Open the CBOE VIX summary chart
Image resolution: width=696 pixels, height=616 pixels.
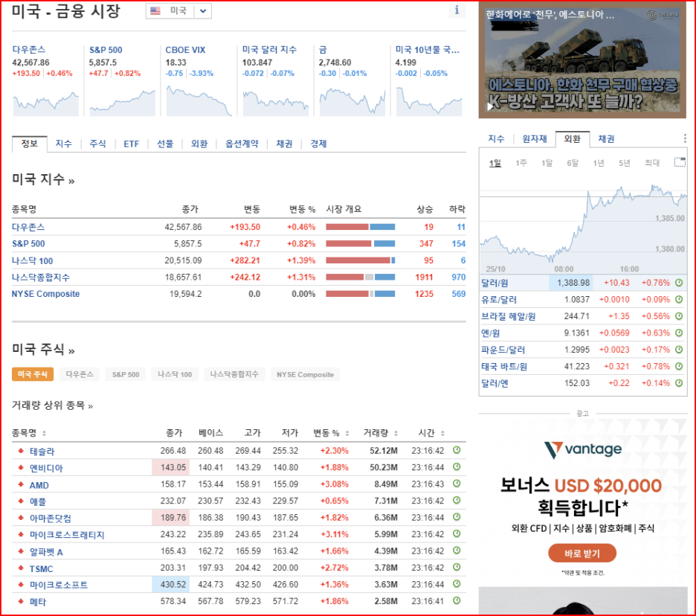coord(199,101)
